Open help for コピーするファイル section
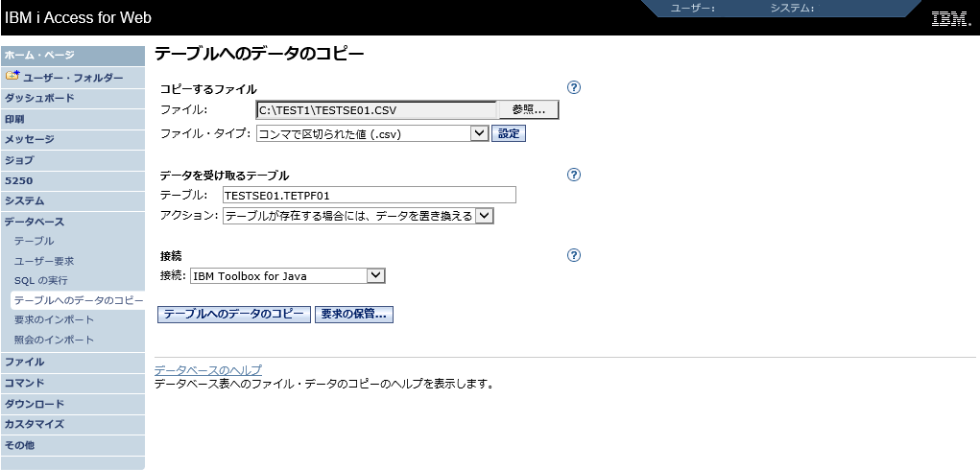Screen dimensions: 980x470 click(574, 87)
